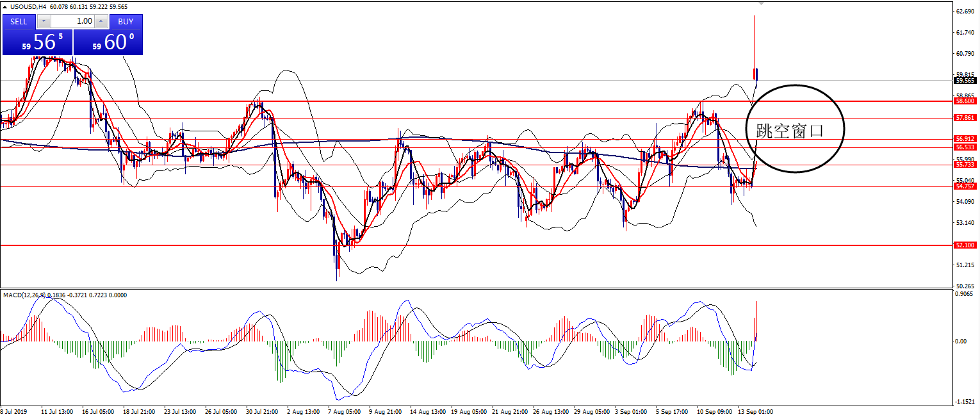Click the 1.00 lot volume field
The height and width of the screenshot is (419, 980).
72,21
